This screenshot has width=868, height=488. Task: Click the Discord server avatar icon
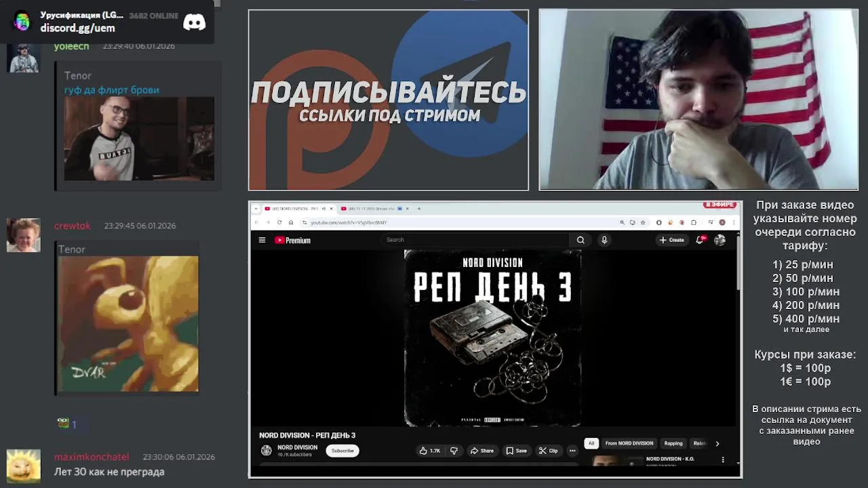click(x=22, y=22)
